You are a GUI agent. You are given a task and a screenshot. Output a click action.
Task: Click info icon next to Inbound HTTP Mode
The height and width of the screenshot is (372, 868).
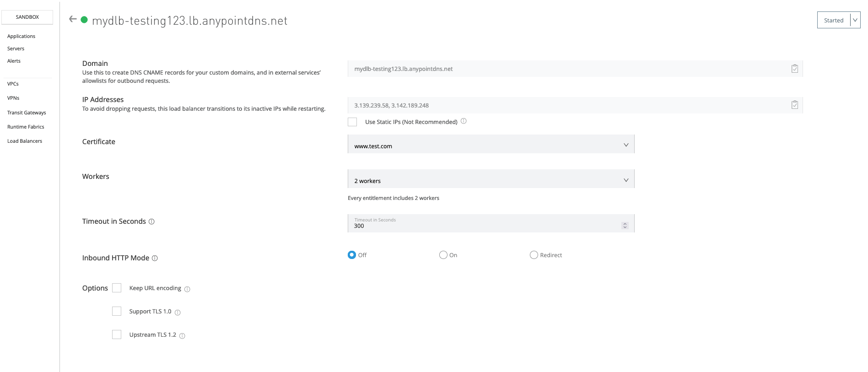pyautogui.click(x=155, y=259)
